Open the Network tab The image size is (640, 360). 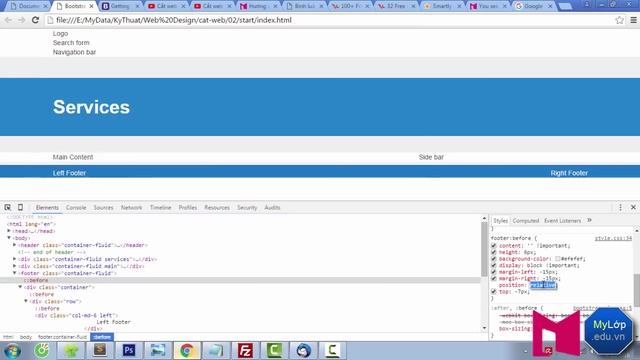point(131,207)
